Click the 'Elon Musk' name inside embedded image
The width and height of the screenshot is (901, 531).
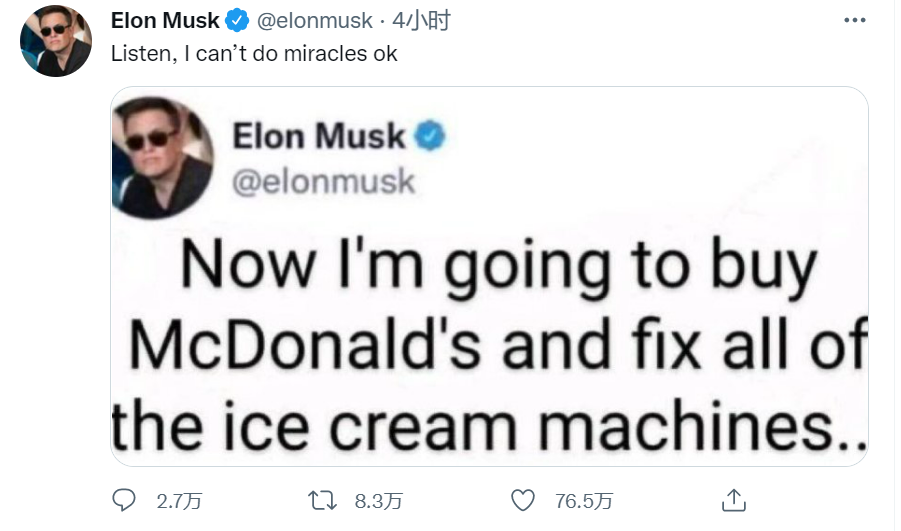click(x=319, y=136)
